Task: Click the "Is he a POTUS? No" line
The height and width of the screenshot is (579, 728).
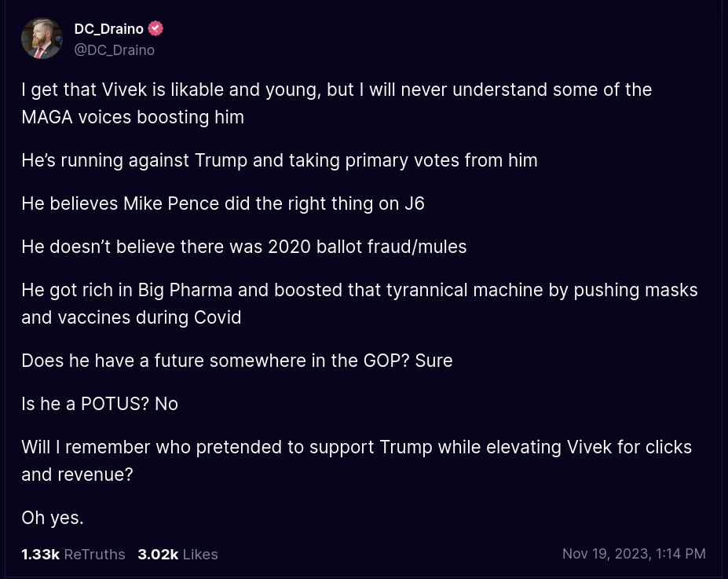Action: (100, 404)
